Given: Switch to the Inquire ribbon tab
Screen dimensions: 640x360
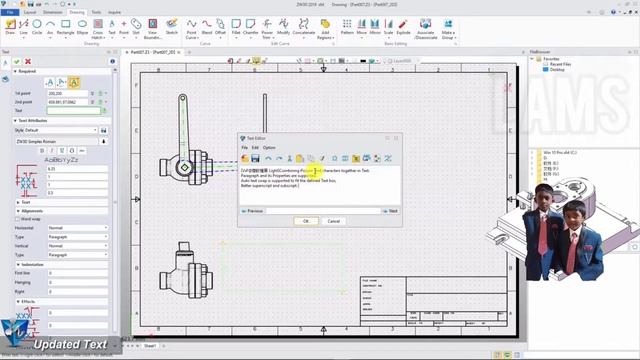Looking at the screenshot, I should tap(114, 12).
